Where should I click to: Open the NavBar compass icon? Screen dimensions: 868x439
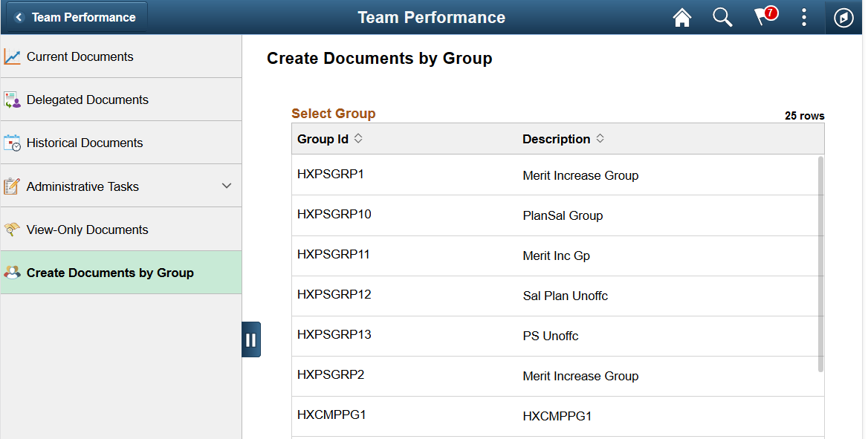pos(843,18)
